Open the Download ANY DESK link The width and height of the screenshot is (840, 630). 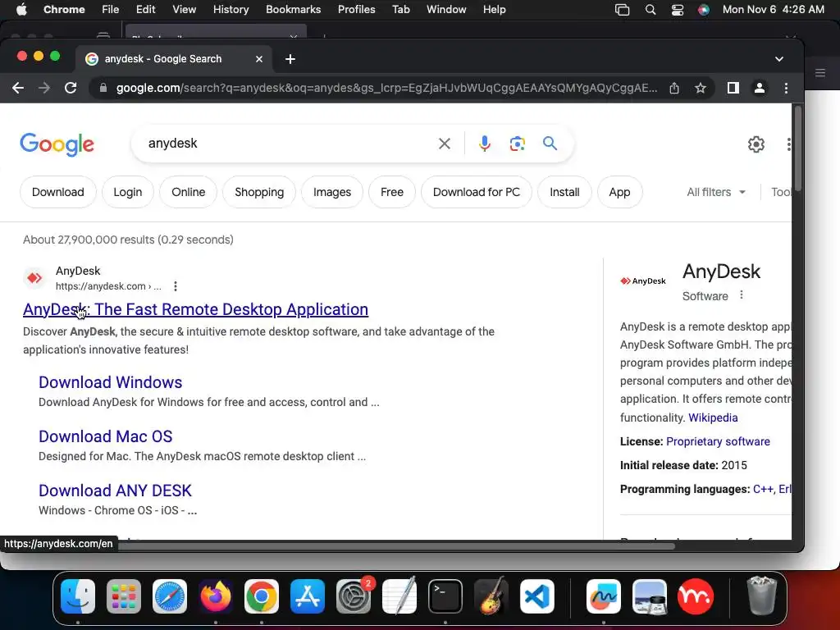[x=115, y=491]
